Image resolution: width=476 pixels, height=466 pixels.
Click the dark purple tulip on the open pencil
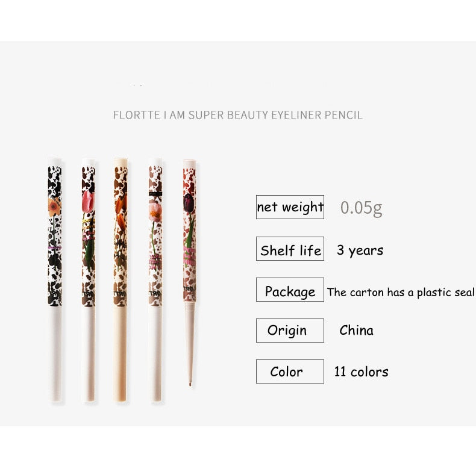[x=188, y=202]
